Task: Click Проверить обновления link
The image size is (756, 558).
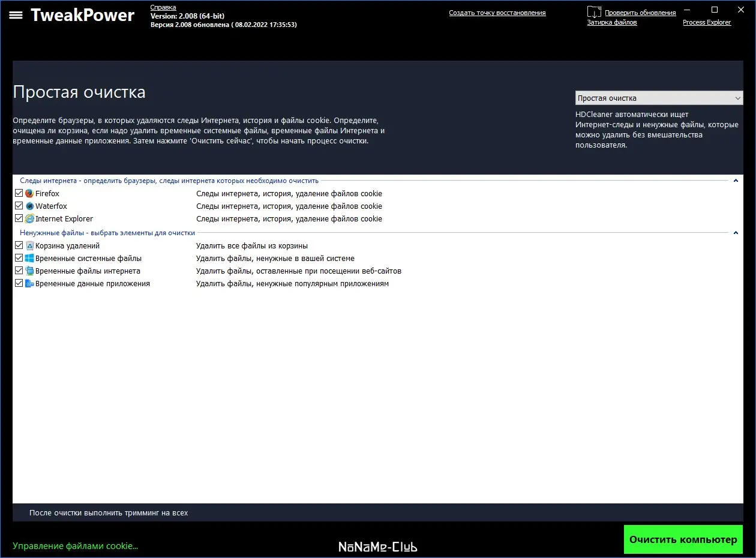Action: tap(640, 13)
